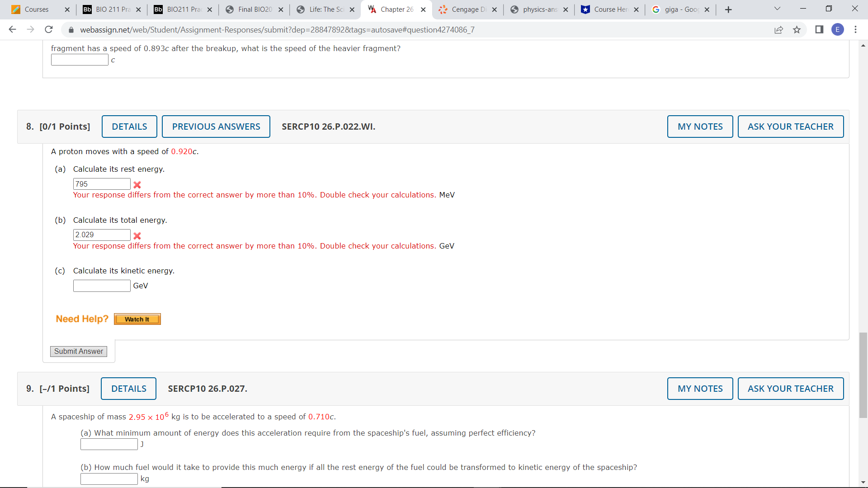Image resolution: width=868 pixels, height=488 pixels.
Task: Switch to the Course Hero tab
Action: tap(609, 9)
